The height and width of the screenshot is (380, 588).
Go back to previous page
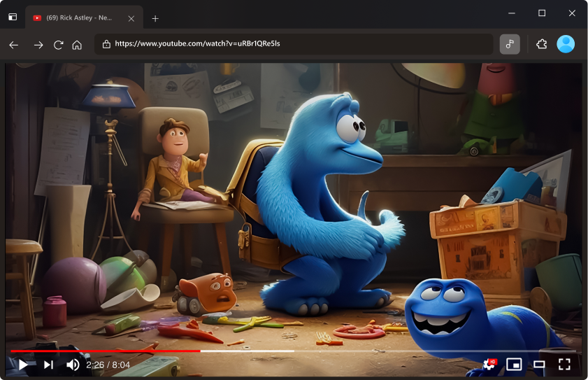(14, 45)
